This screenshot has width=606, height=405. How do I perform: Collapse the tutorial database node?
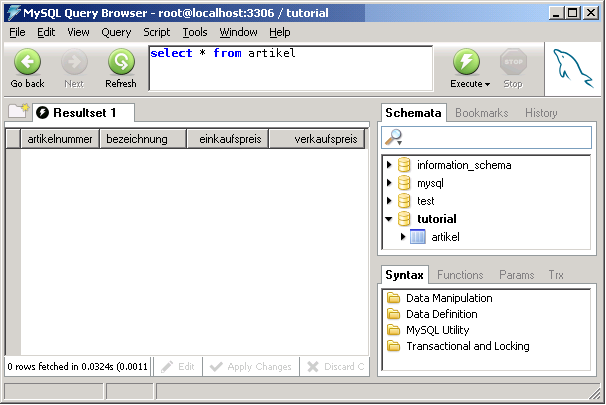click(389, 219)
